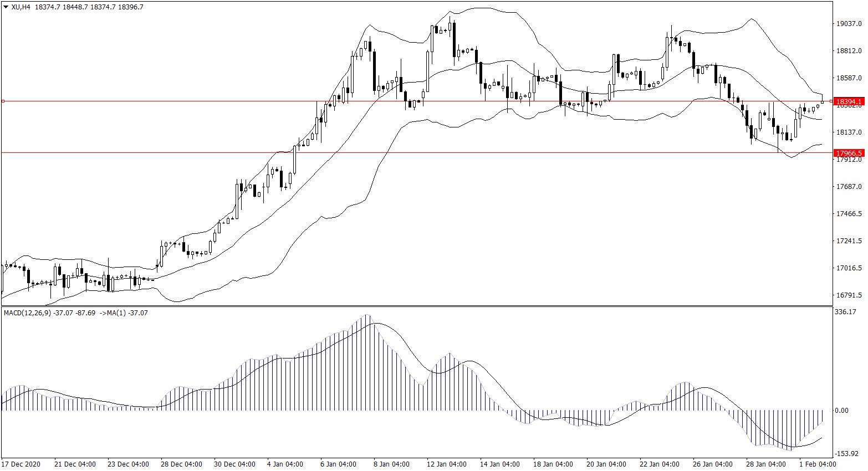Select the right anchor square near 18394.1
The image size is (868, 471).
pos(830,101)
